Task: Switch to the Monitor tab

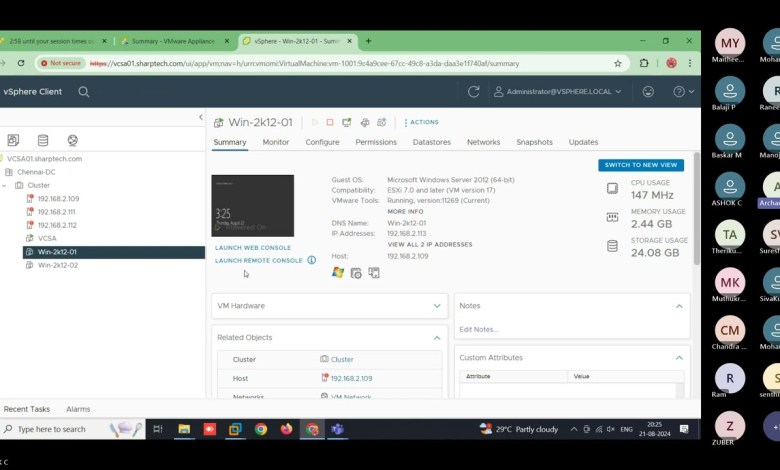Action: [276, 142]
